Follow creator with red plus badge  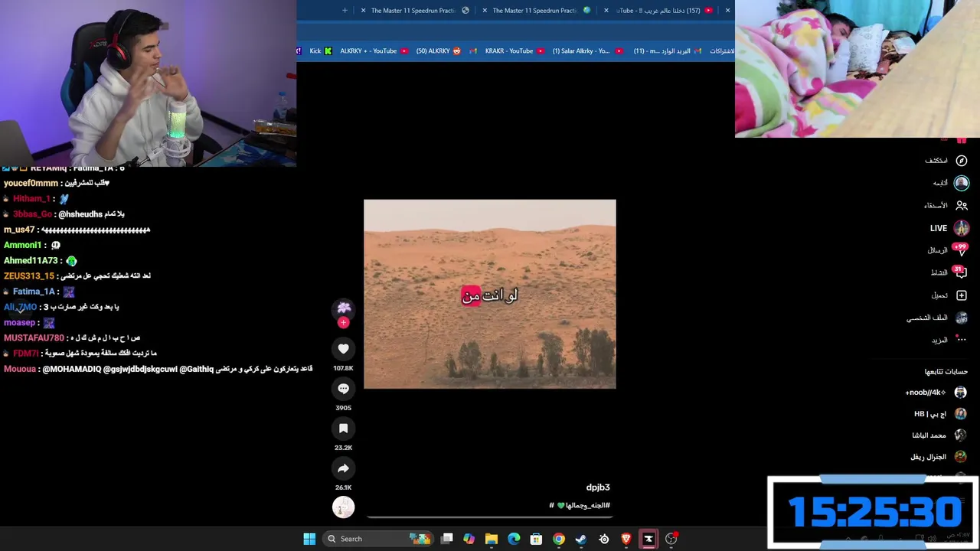(343, 323)
